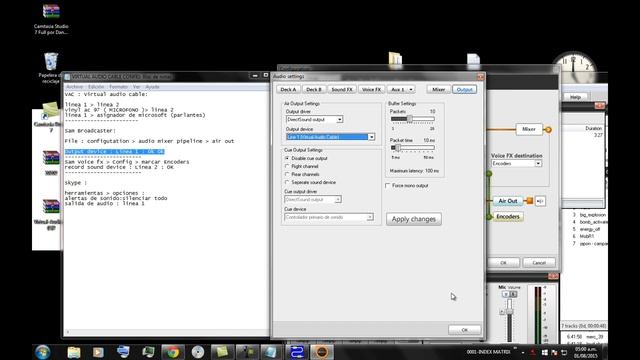Viewport: 640px width, 360px height.
Task: Click the speaker icon next to Air Out
Action: [x=540, y=201]
